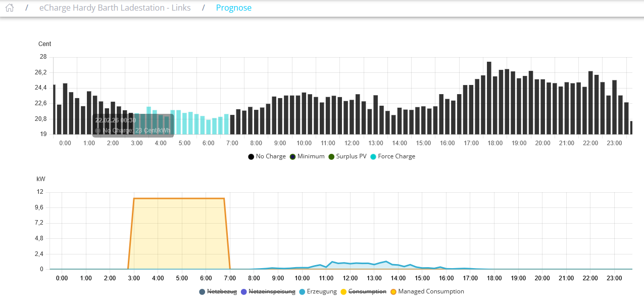
Task: Click the last price bar after 23:00
Action: [x=631, y=128]
